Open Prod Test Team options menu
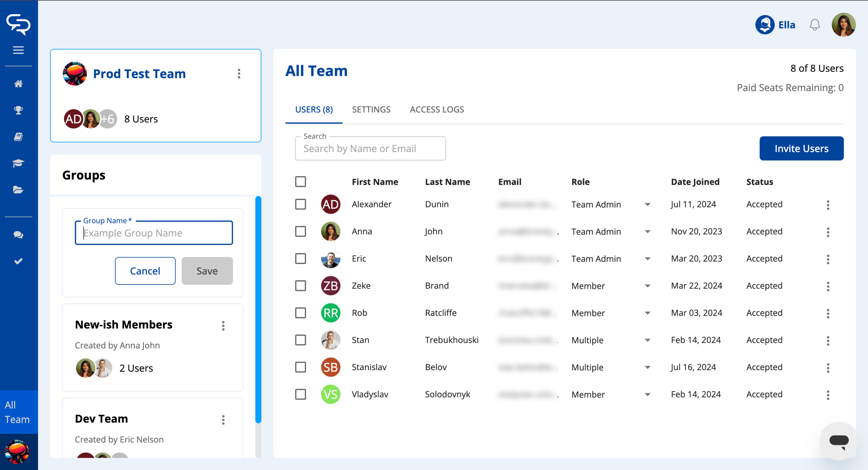This screenshot has width=868, height=470. 239,74
